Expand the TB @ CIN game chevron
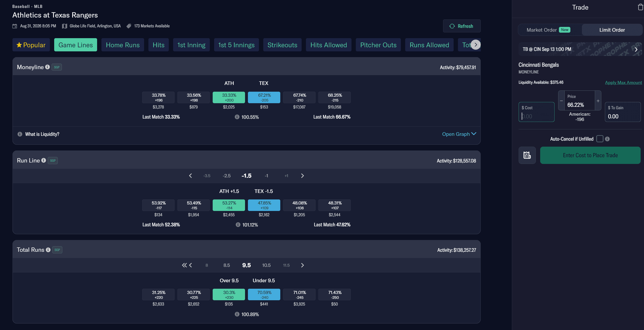 (636, 49)
